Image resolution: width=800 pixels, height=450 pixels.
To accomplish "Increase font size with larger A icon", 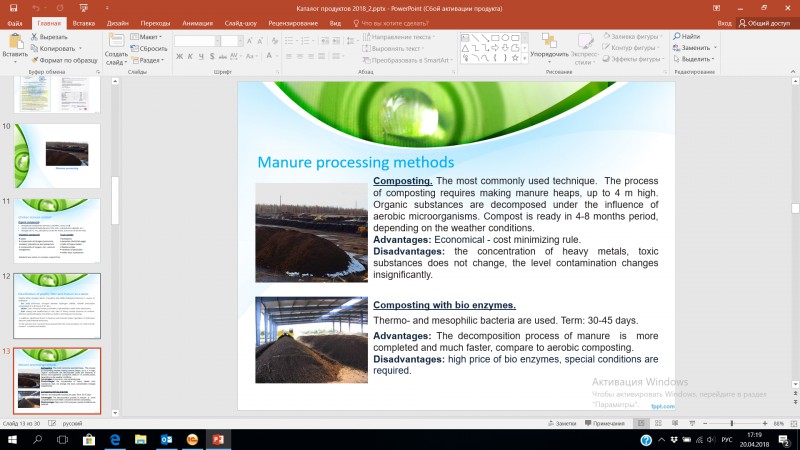I will [250, 41].
